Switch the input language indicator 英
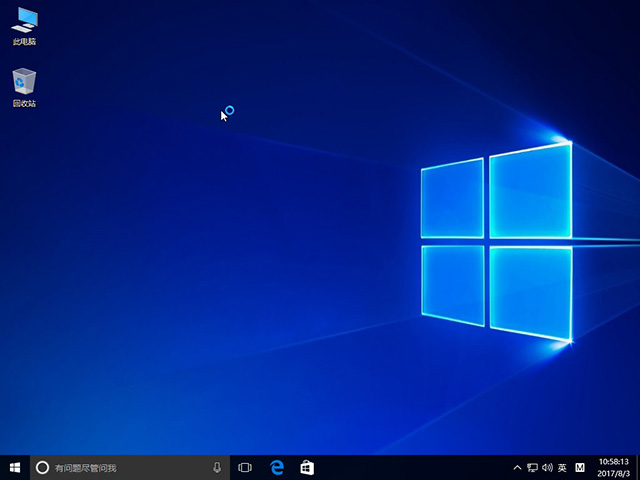 (x=562, y=467)
